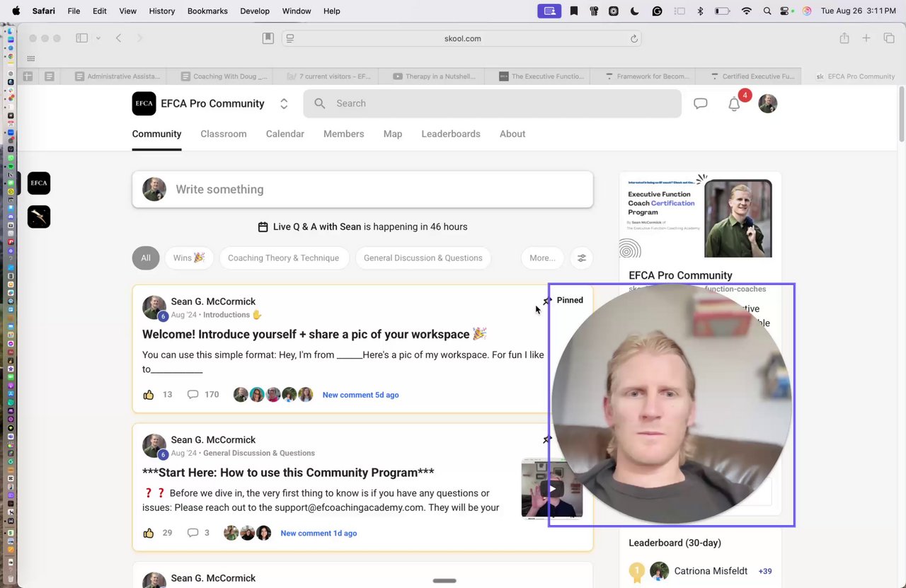Click the EFCA logo in the header
This screenshot has height=588, width=906.
tap(144, 103)
